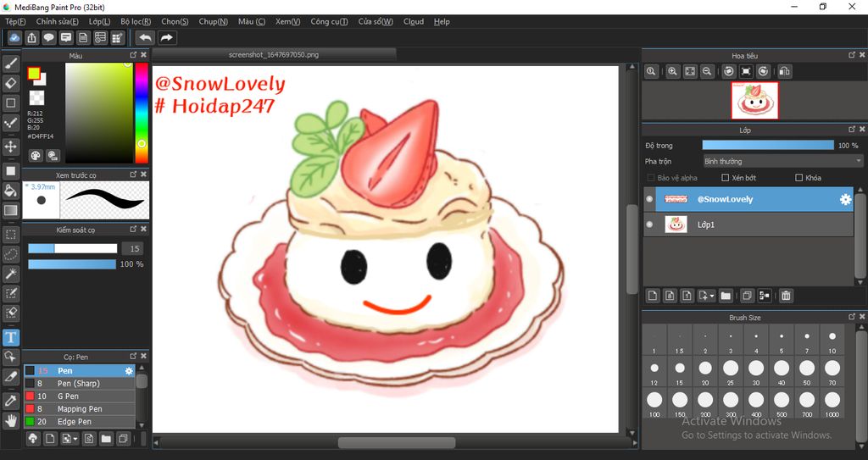Click the Redo arrow in the toolbar
The width and height of the screenshot is (868, 460).
click(x=166, y=37)
